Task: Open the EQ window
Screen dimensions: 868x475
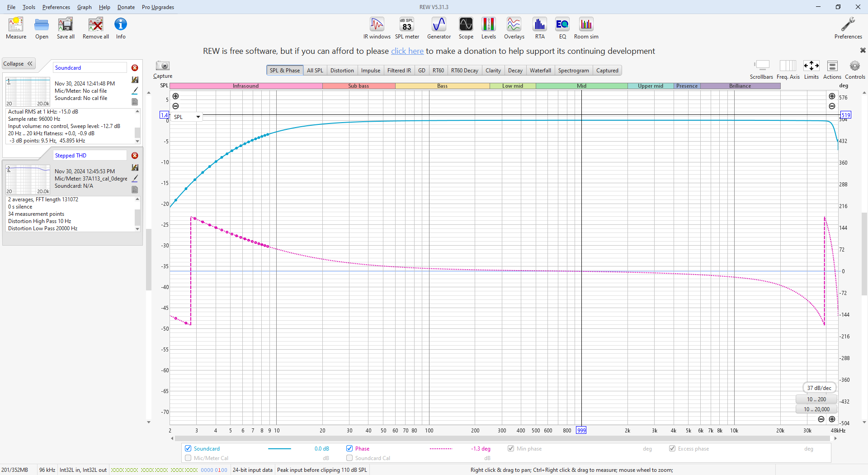Action: [562, 28]
